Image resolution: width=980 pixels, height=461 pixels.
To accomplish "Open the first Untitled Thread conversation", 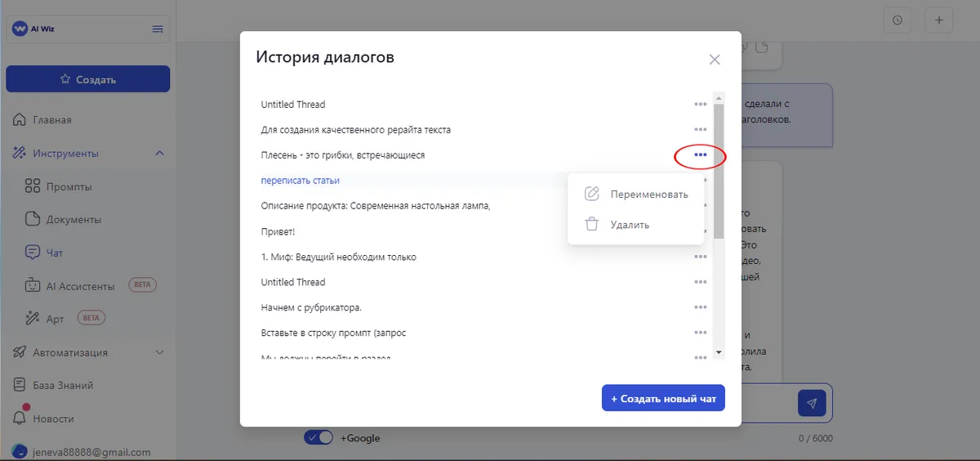I will tap(292, 104).
